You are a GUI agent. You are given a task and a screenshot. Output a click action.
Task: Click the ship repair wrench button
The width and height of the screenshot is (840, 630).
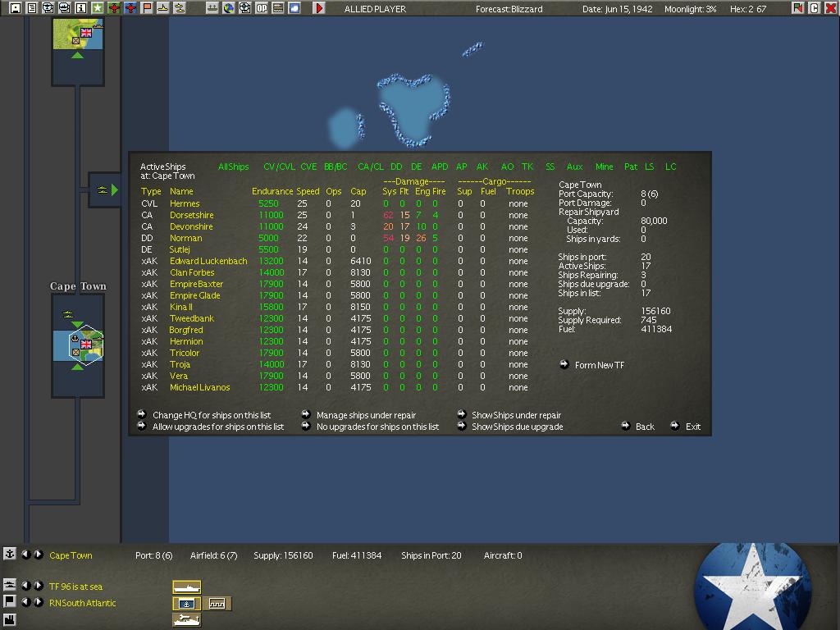186,620
